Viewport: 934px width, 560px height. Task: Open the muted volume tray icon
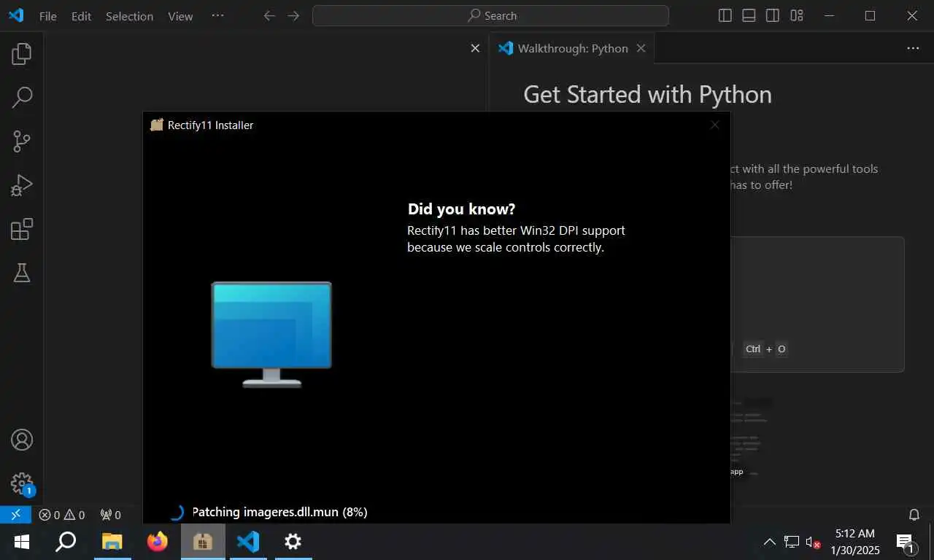point(813,542)
